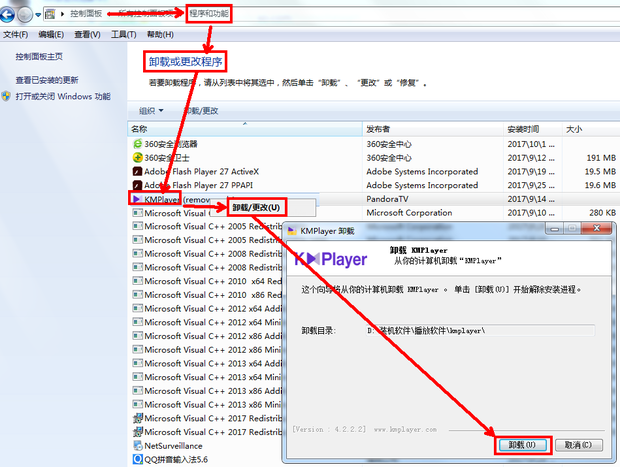The width and height of the screenshot is (620, 467).
Task: Click the 2017\10\1 install date cell
Action: [x=531, y=144]
